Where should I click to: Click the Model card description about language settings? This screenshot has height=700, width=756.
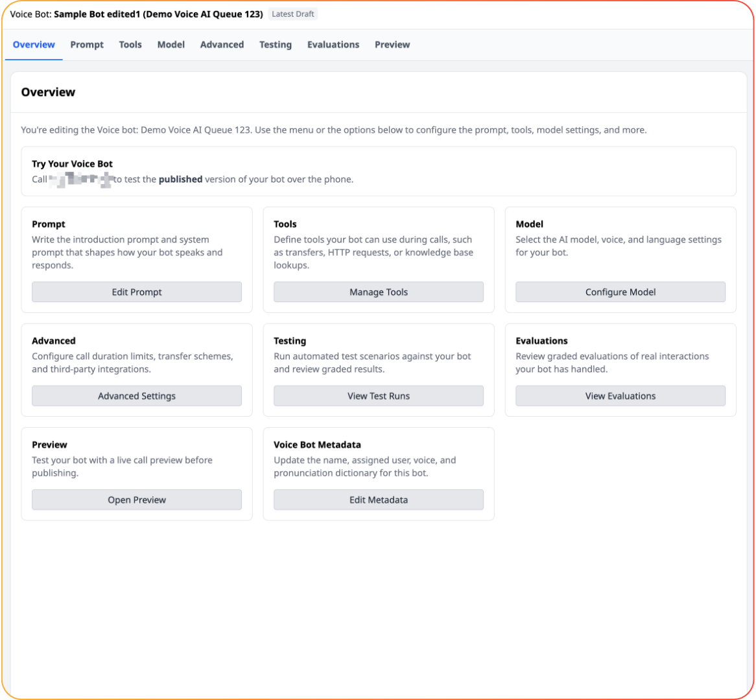(619, 246)
